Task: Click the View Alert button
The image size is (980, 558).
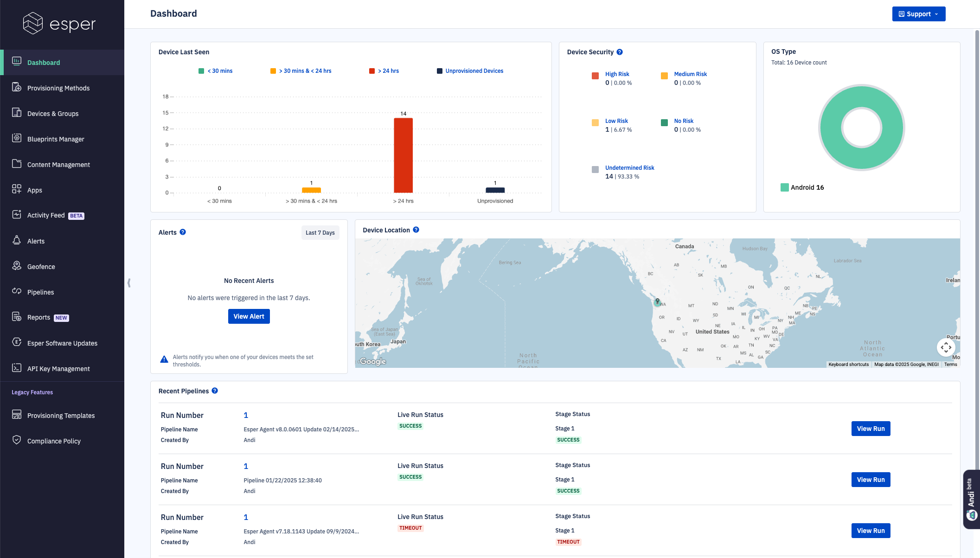Action: click(249, 316)
